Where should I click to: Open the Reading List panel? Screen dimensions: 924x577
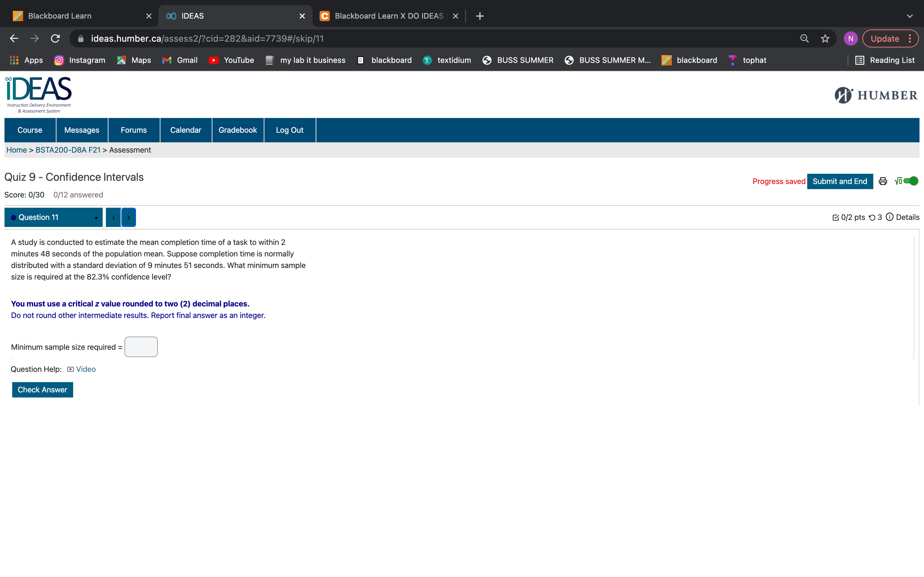[x=885, y=60]
